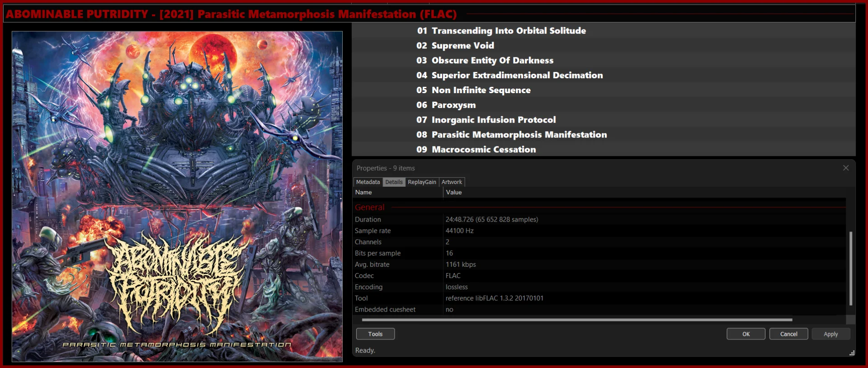
Task: Open the Artwork tab
Action: coord(452,182)
